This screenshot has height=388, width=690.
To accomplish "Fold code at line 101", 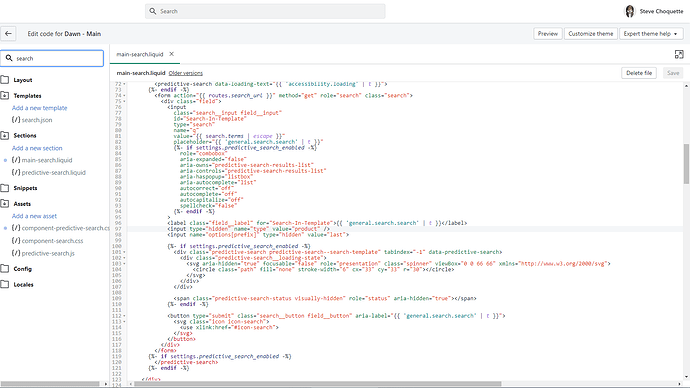I will coord(124,252).
